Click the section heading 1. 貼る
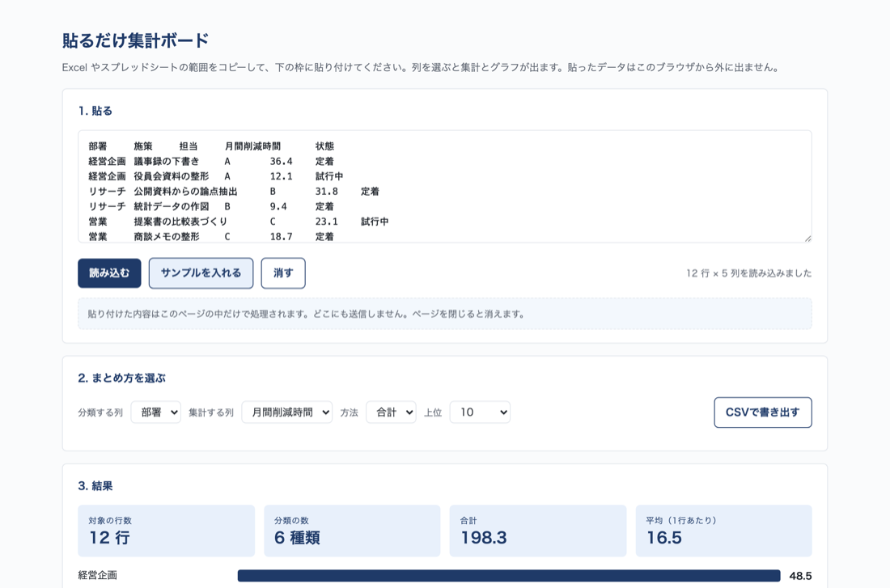 coord(95,112)
